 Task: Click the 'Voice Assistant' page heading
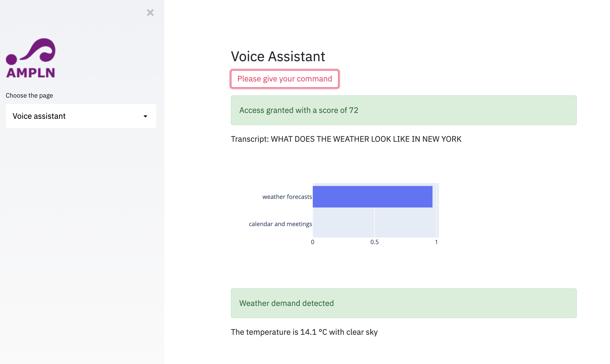[278, 56]
